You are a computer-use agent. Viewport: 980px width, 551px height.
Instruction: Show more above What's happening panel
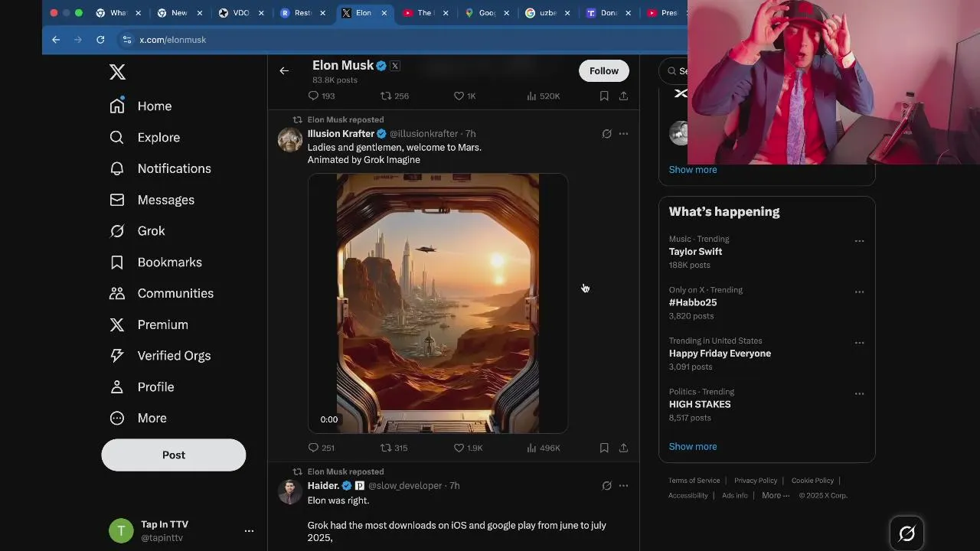(693, 170)
